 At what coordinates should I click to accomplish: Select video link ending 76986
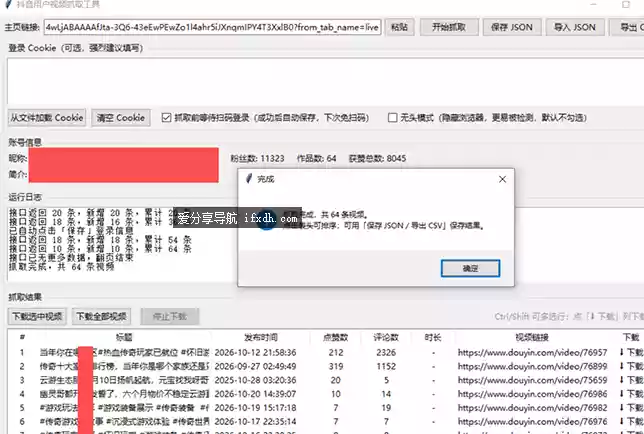[x=532, y=394]
